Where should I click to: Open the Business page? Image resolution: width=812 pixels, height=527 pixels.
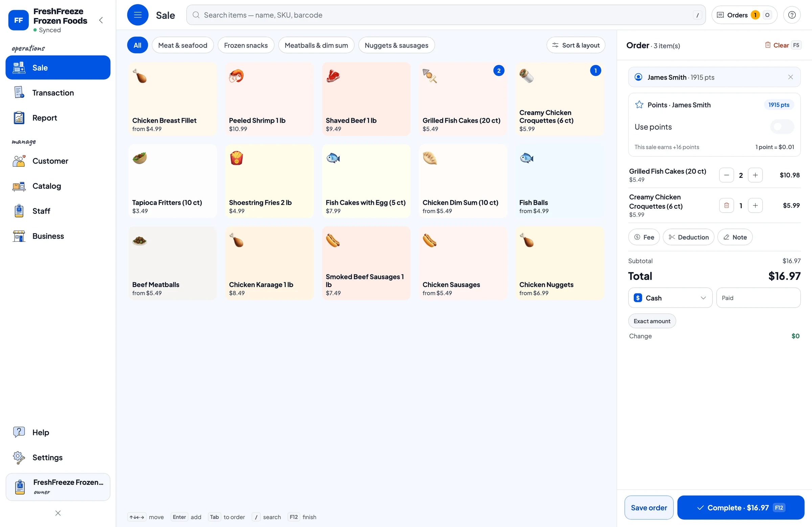pos(58,236)
